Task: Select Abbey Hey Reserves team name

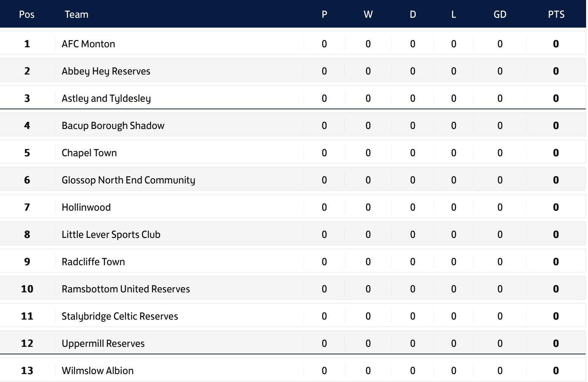Action: click(106, 71)
